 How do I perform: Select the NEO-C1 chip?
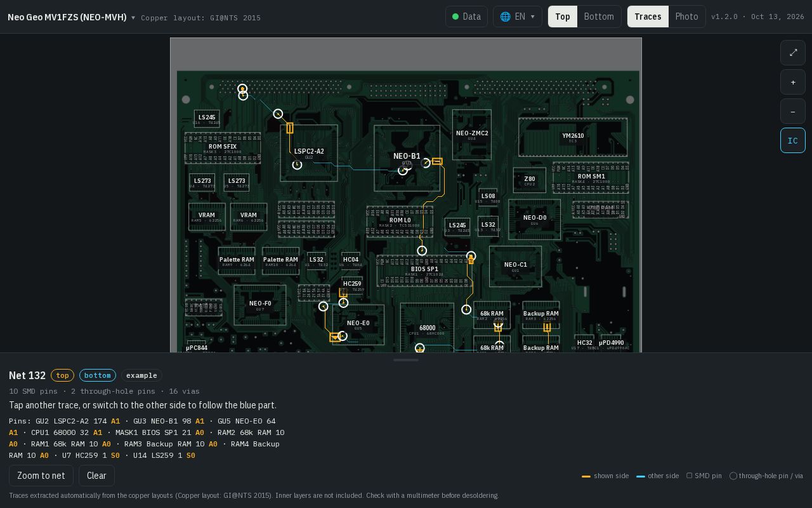click(516, 266)
